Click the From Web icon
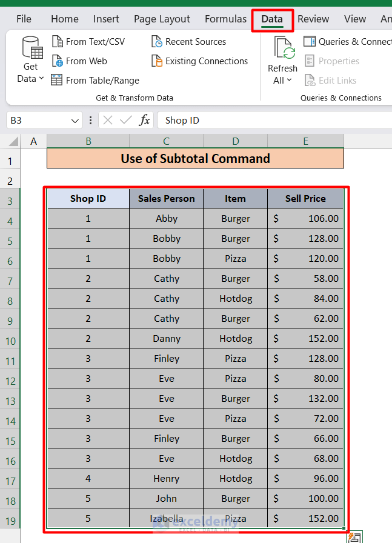Image resolution: width=392 pixels, height=543 pixels. tap(58, 61)
